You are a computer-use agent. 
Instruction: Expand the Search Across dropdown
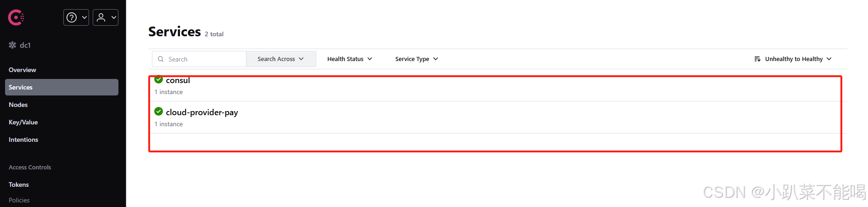click(x=281, y=59)
